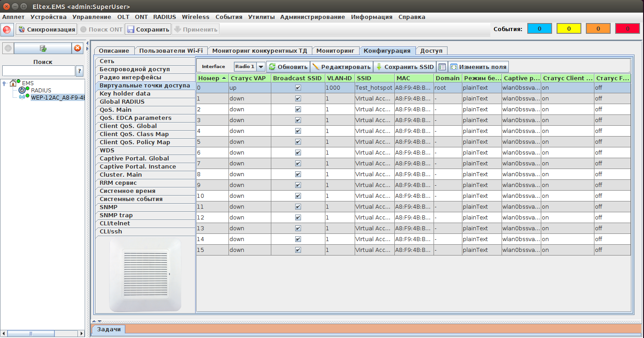
Task: Toggle Broadcast SSID checkbox for VAP 13
Action: point(298,228)
